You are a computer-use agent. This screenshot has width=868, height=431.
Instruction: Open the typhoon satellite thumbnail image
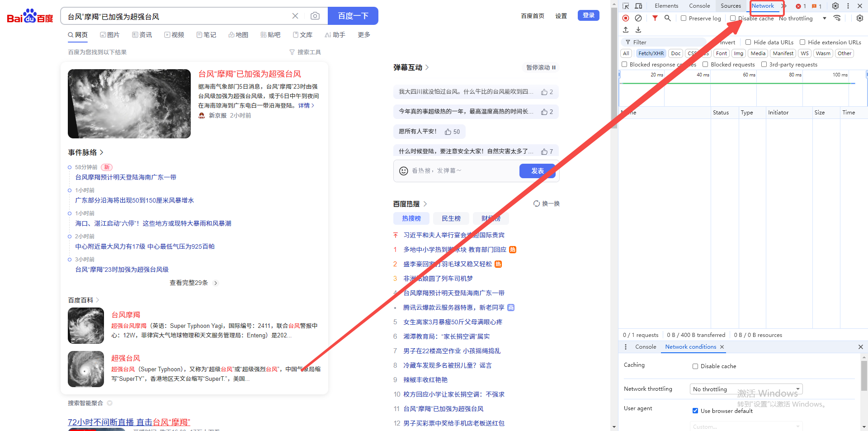[129, 104]
